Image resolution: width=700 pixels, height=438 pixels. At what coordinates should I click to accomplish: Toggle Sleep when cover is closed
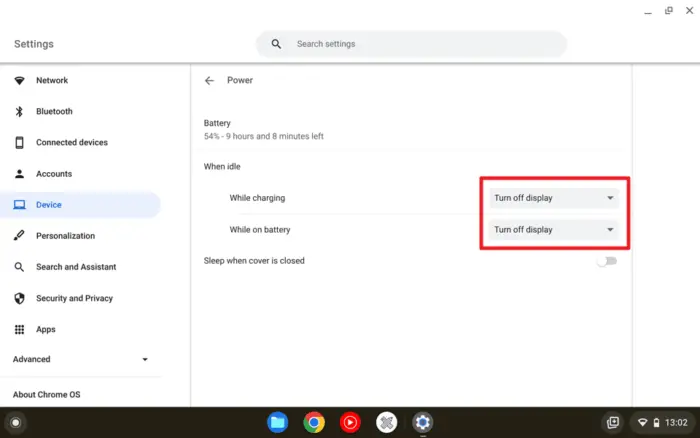tap(607, 261)
